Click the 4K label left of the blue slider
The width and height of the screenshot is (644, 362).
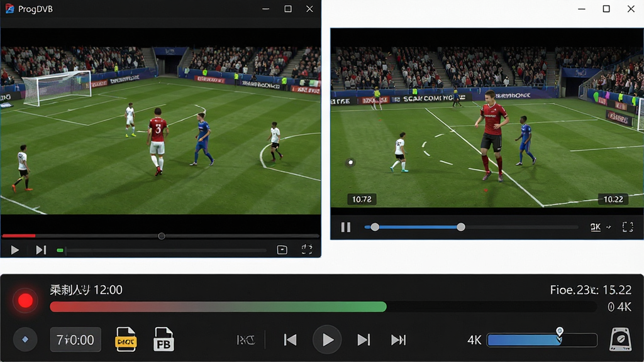(474, 340)
